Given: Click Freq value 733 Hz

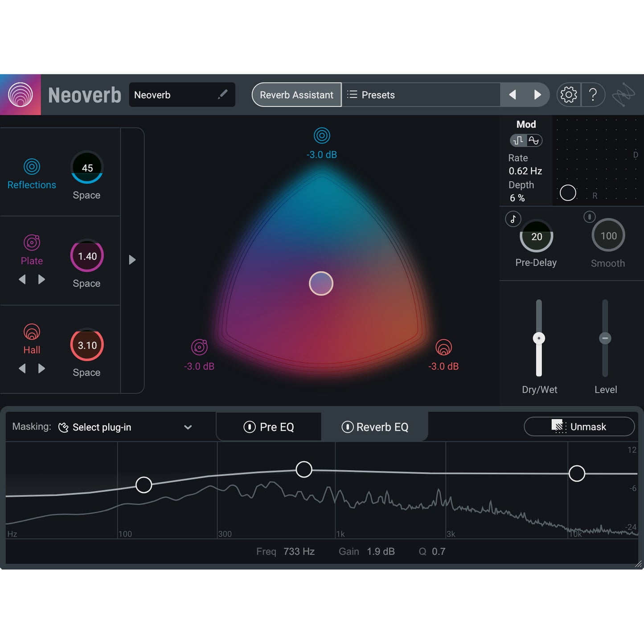Looking at the screenshot, I should (299, 551).
